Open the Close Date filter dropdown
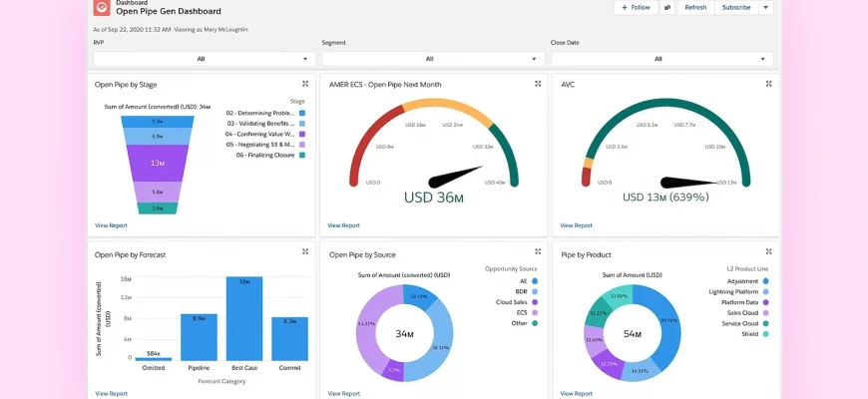Viewport: 868px width, 399px height. click(661, 59)
